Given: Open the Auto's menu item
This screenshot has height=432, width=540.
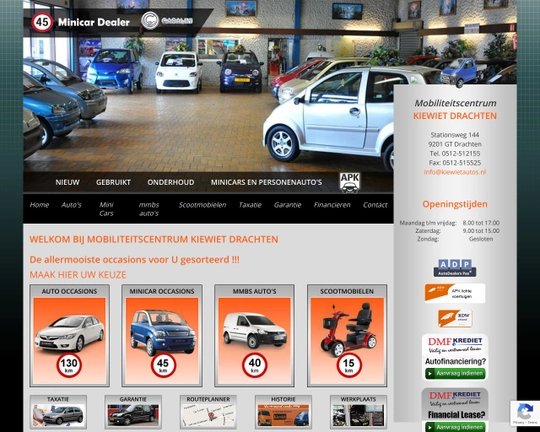Looking at the screenshot, I should (71, 205).
